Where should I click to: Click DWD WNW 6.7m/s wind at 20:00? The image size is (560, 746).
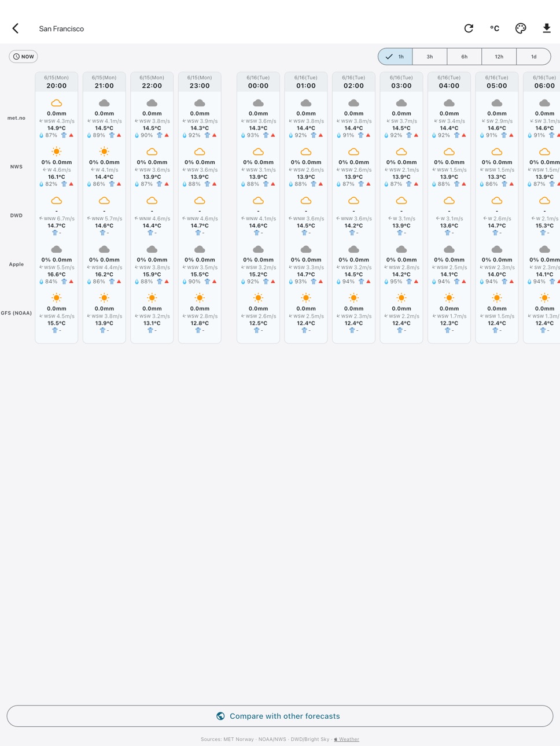pos(57,219)
